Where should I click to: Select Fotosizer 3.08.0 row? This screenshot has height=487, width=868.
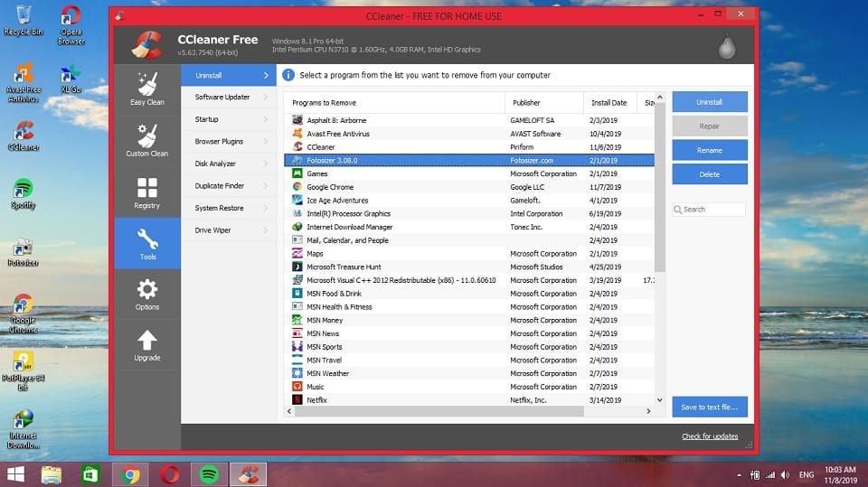[469, 160]
